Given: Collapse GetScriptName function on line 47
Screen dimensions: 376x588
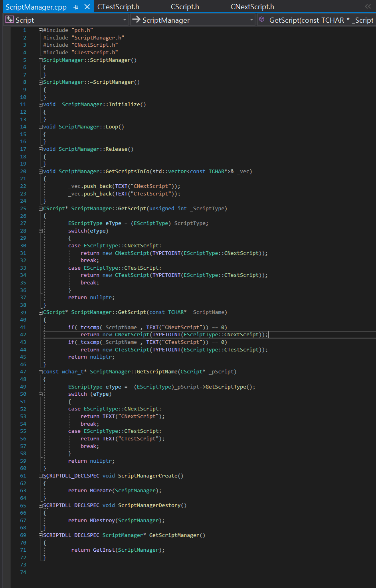Looking at the screenshot, I should pos(40,372).
